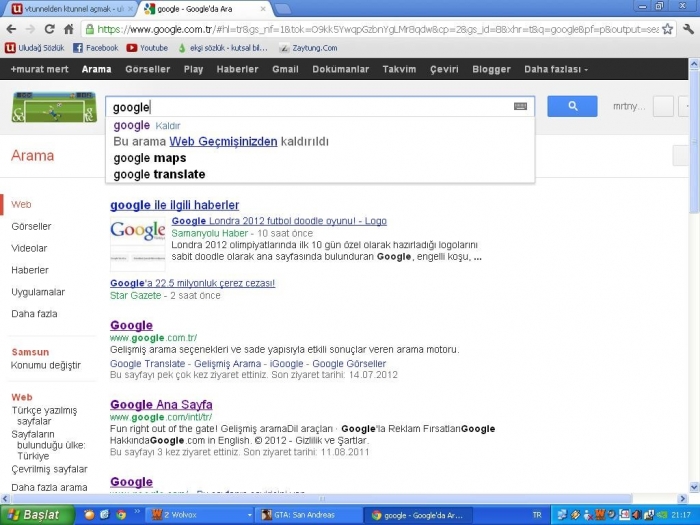
Task: Open the Londra 2012 futbol doodle news link
Action: point(279,221)
